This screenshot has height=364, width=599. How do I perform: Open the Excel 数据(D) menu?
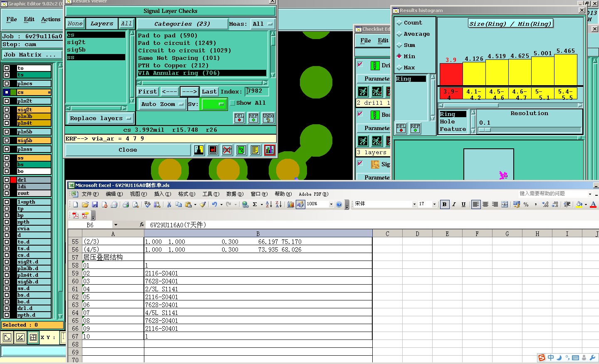coord(235,194)
